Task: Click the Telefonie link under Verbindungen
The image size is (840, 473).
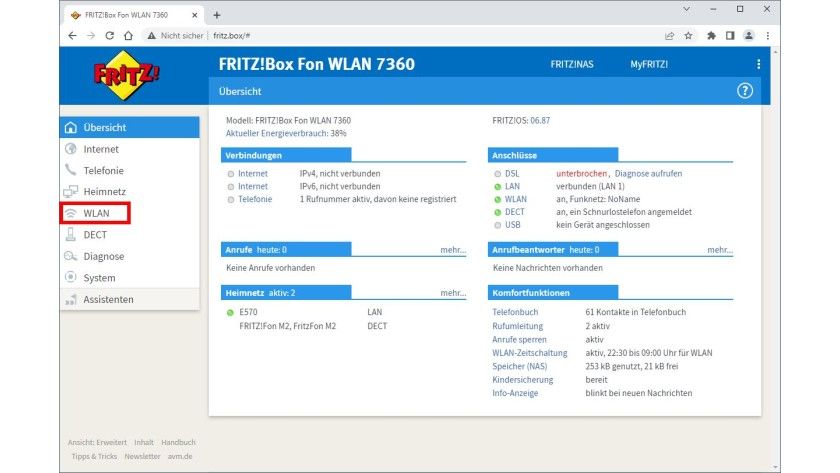Action: [255, 199]
